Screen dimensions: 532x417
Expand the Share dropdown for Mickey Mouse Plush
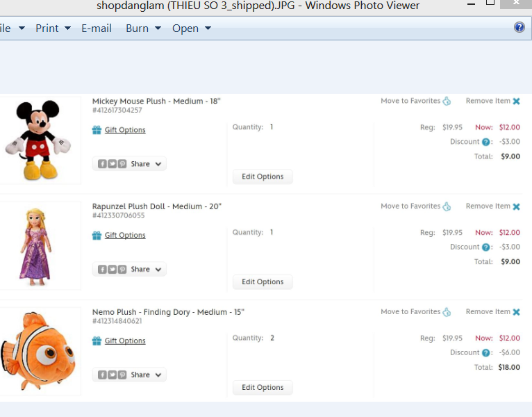158,164
